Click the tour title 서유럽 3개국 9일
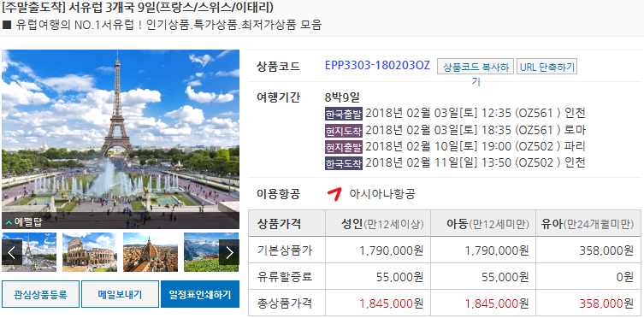 (x=113, y=8)
